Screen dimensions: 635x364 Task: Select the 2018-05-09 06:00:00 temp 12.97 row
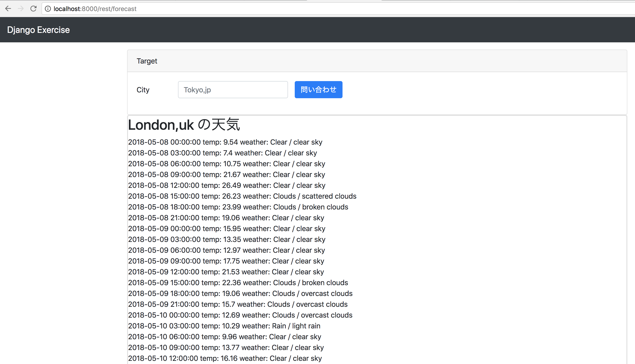227,250
